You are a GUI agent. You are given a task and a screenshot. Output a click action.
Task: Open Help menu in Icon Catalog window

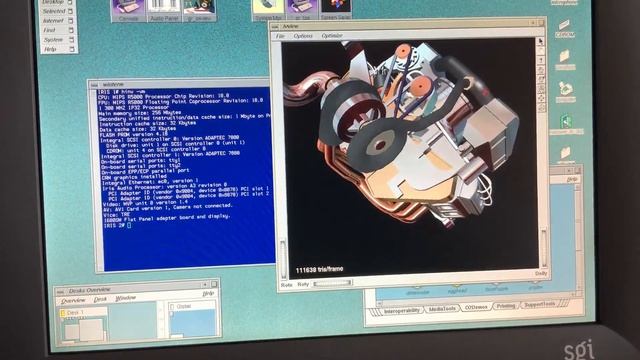pyautogui.click(x=572, y=179)
